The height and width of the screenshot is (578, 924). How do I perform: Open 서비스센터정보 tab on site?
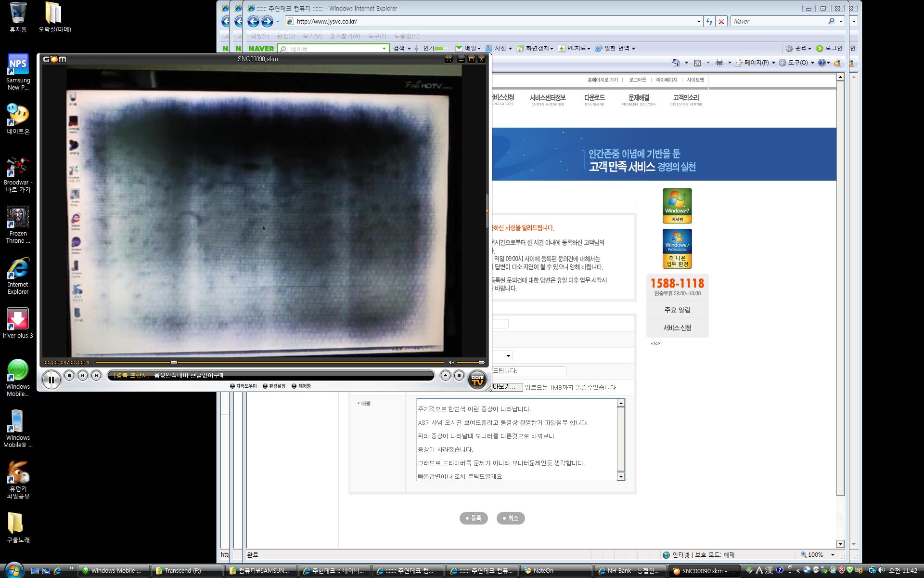(548, 100)
